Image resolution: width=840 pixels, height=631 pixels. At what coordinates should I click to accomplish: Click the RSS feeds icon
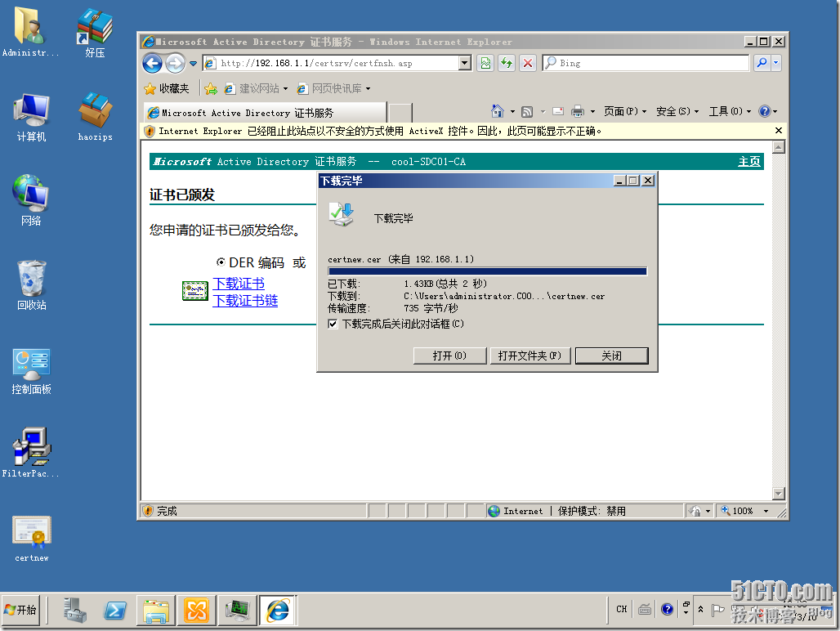coord(527,111)
